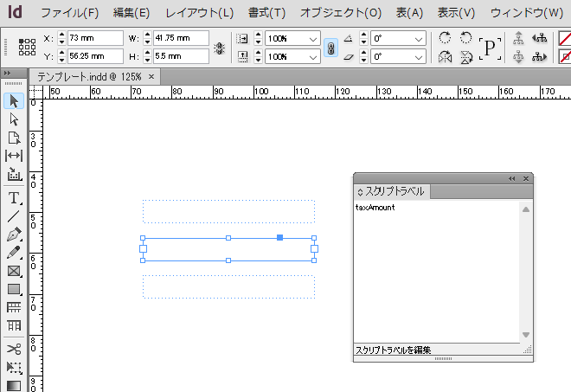Click the スクリプトラベル panel tab
Viewport: 571px width, 392px height.
point(394,191)
